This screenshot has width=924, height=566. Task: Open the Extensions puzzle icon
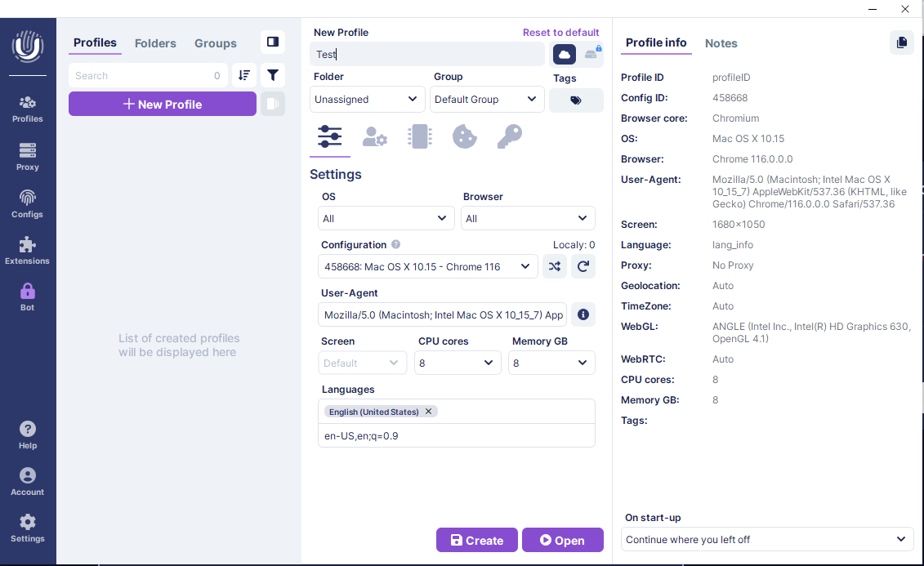[28, 250]
